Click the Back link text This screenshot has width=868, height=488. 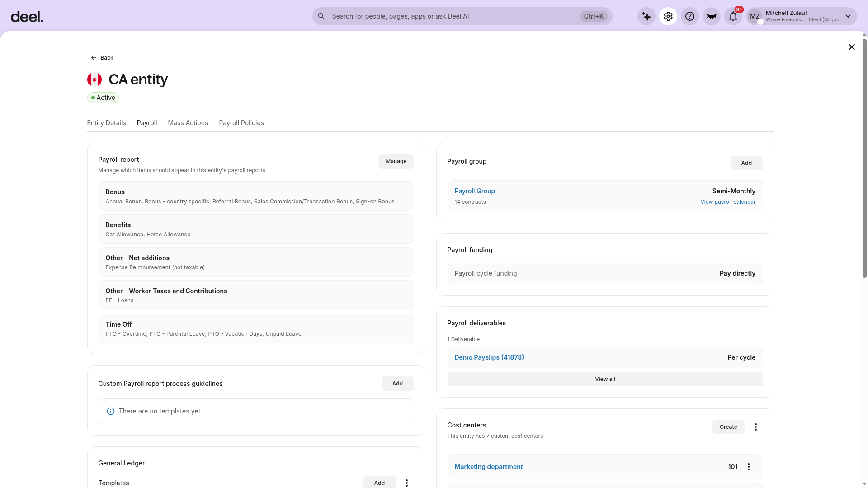(x=107, y=58)
